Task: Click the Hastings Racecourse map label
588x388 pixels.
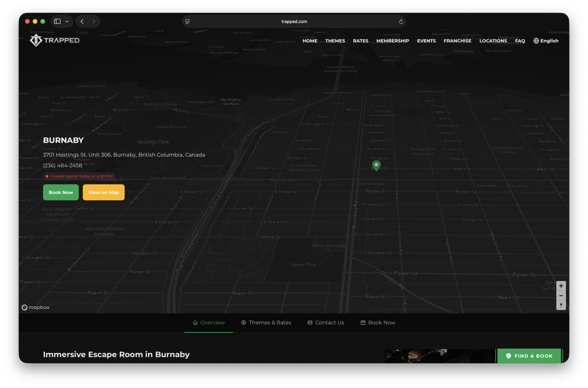Action: (x=171, y=127)
